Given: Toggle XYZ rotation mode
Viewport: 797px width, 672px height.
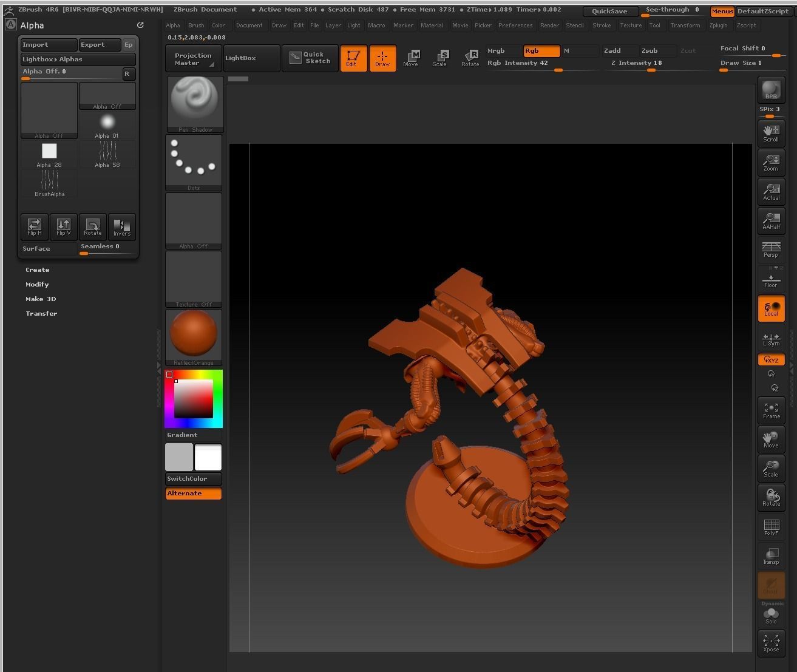Looking at the screenshot, I should click(x=771, y=360).
